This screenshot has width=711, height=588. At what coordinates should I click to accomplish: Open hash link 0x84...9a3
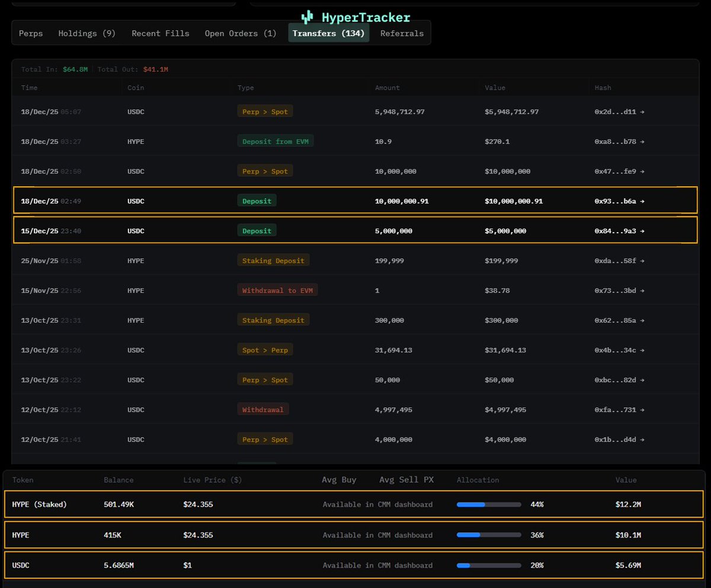point(619,231)
